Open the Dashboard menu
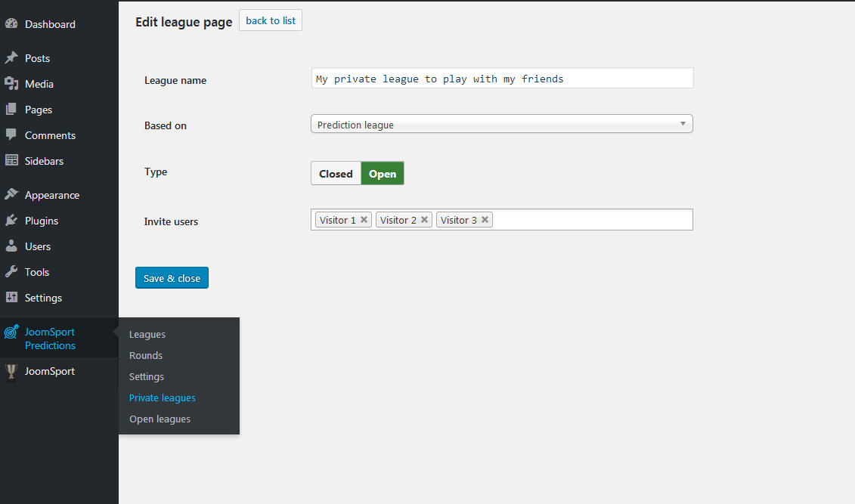The image size is (855, 504). [x=50, y=24]
